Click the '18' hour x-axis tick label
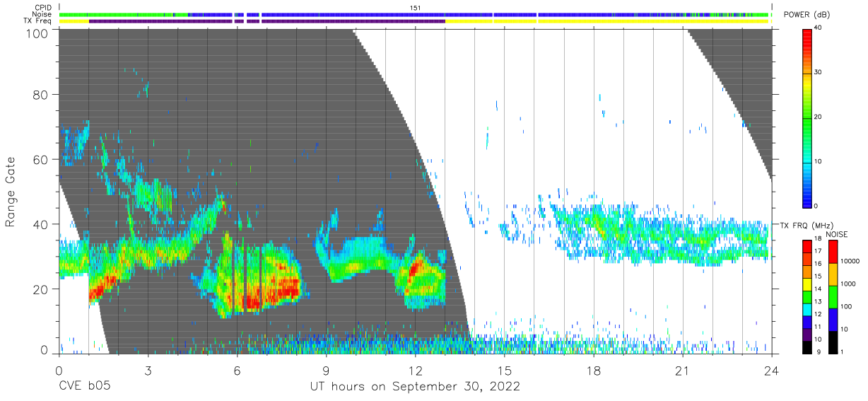Viewport: 868px width, 401px height. point(594,370)
